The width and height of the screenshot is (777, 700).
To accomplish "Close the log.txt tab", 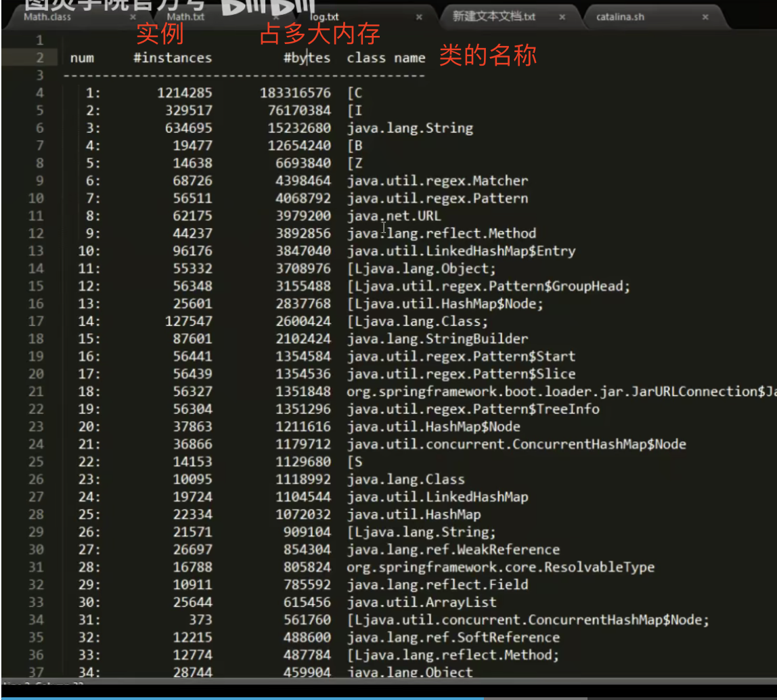I will (420, 17).
